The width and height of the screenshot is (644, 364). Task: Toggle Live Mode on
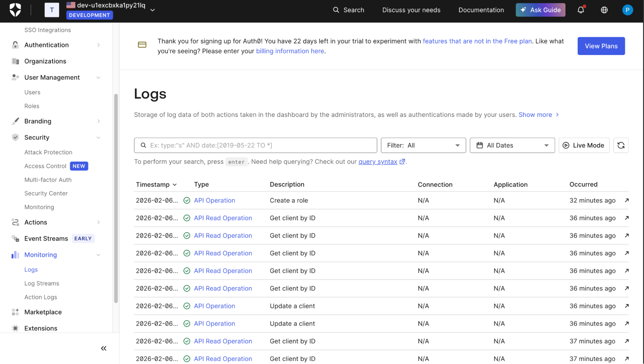584,145
